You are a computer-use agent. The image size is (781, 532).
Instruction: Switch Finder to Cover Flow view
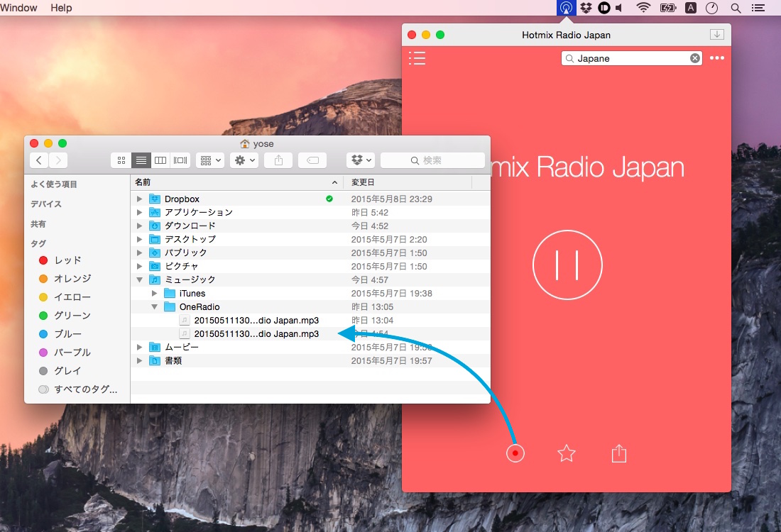tap(180, 160)
